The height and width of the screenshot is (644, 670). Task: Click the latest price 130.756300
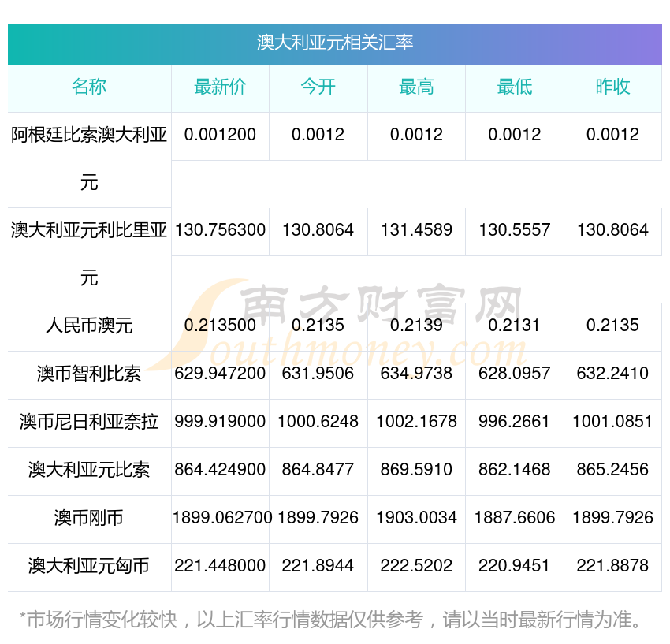220,230
